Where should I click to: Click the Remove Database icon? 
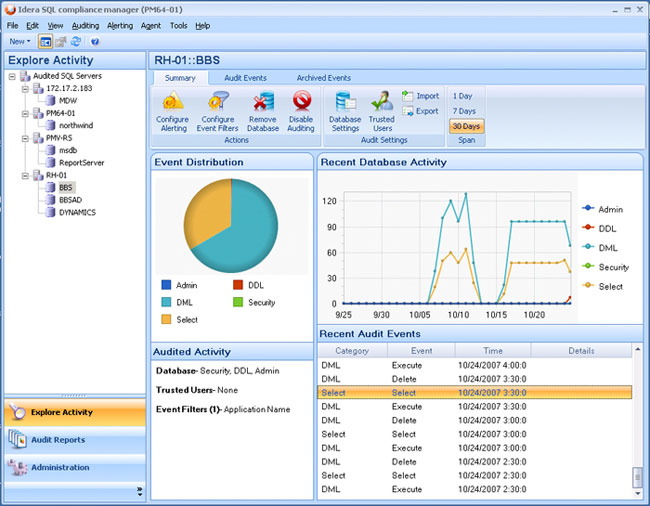coord(263,101)
